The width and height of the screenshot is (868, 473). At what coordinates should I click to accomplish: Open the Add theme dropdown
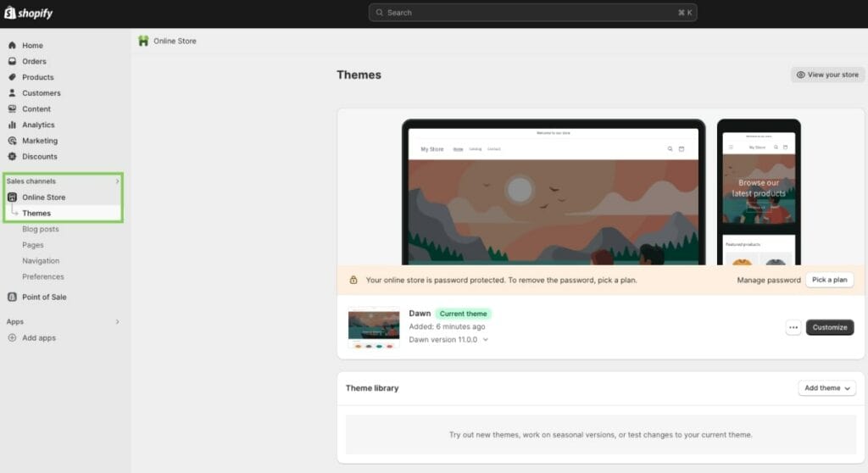(x=826, y=388)
